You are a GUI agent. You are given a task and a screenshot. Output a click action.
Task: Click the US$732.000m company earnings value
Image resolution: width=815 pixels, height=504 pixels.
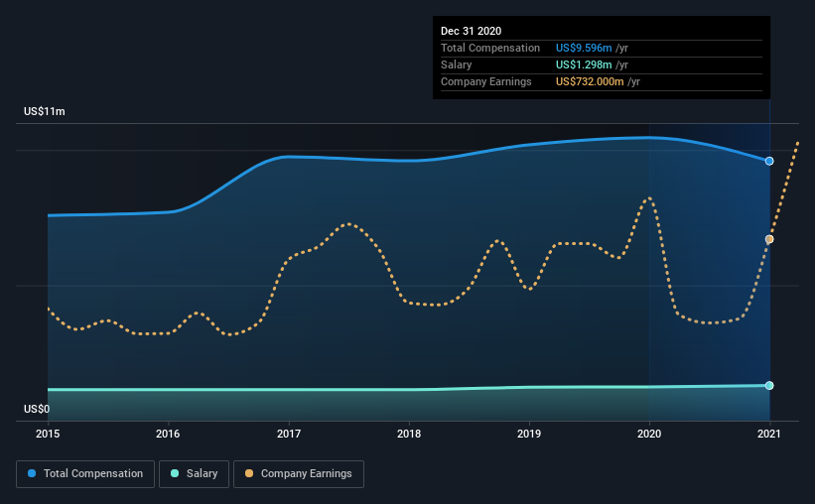tap(590, 81)
